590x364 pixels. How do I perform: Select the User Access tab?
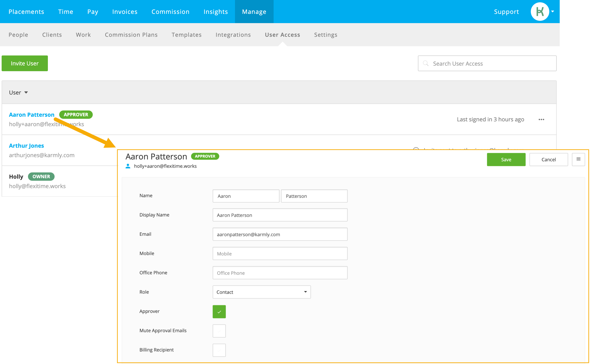click(x=282, y=35)
